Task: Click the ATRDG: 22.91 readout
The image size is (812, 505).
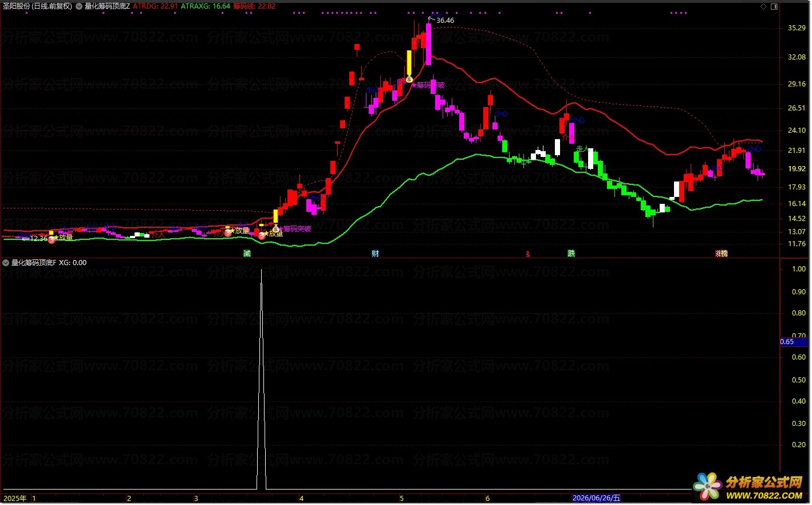Action: tap(155, 6)
